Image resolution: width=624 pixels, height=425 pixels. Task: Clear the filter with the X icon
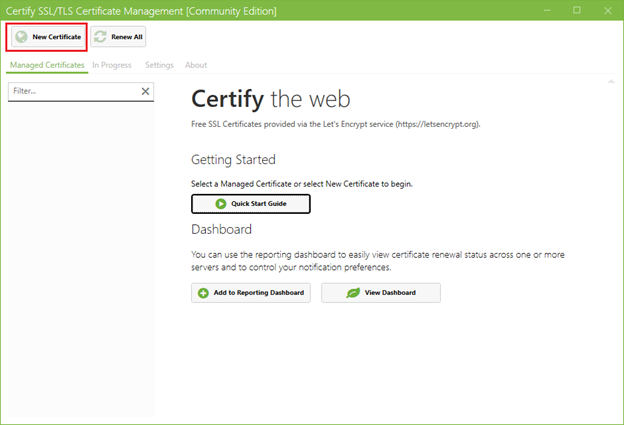(x=145, y=91)
